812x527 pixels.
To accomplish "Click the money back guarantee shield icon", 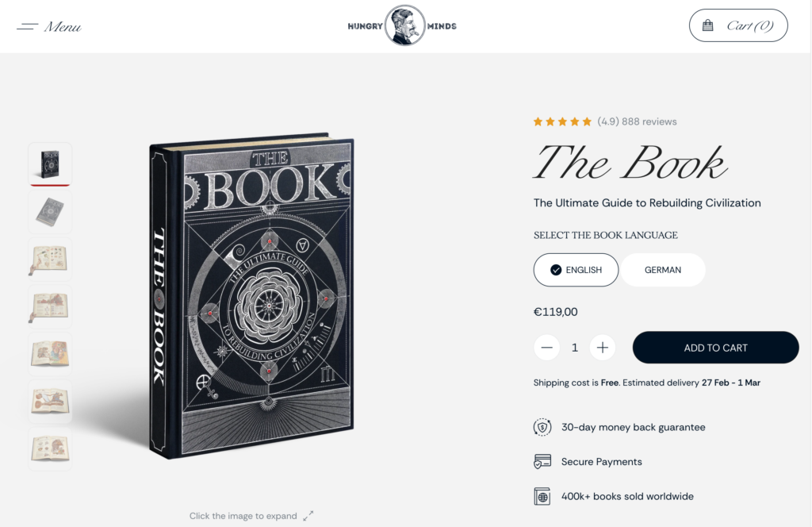I will click(542, 427).
